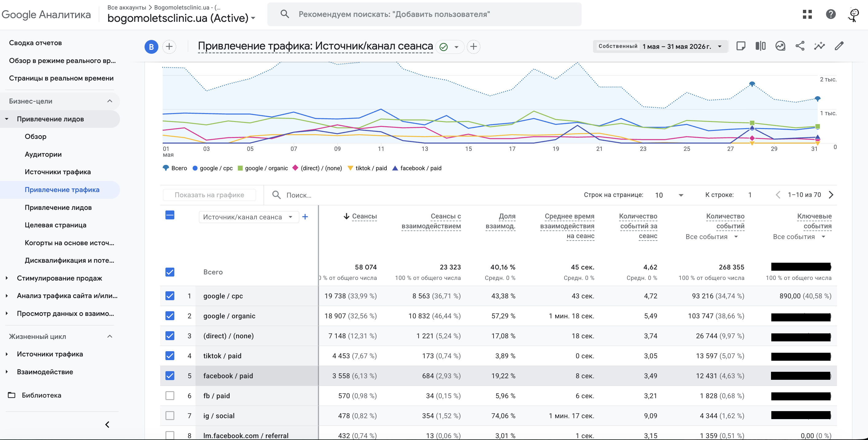
Task: Open Все события dropdown under Ключевые события
Action: tap(799, 237)
